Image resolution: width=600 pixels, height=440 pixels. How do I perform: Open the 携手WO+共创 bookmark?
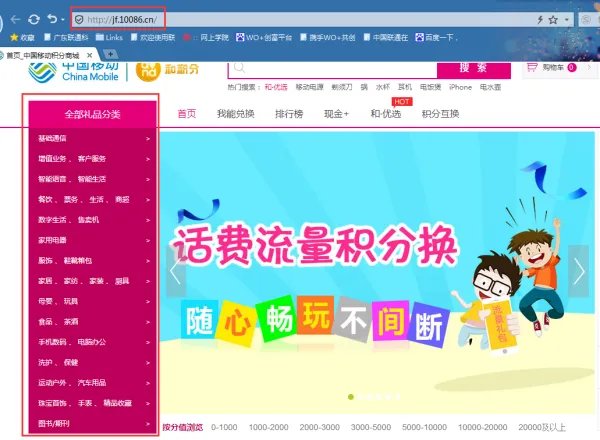coord(328,37)
